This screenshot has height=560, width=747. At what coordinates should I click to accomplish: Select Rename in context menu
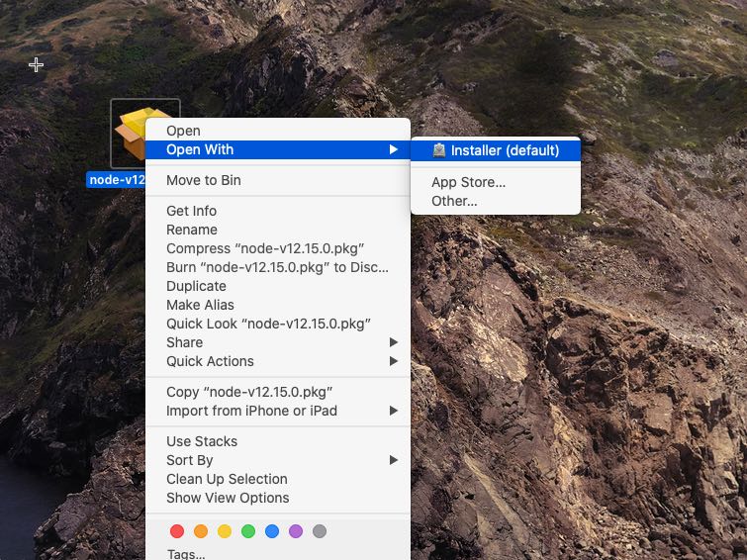(278, 230)
